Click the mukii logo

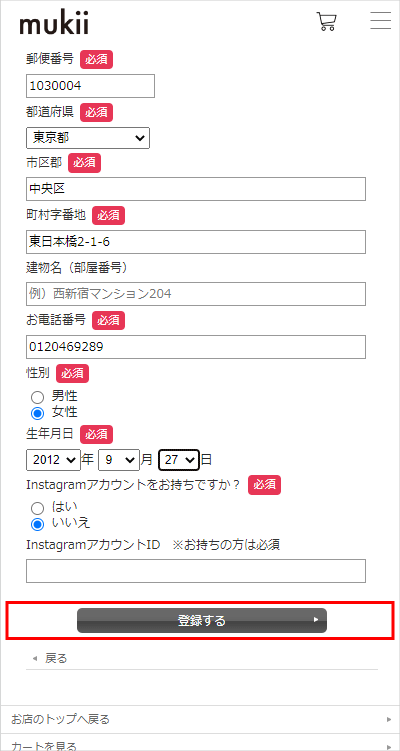coord(54,23)
